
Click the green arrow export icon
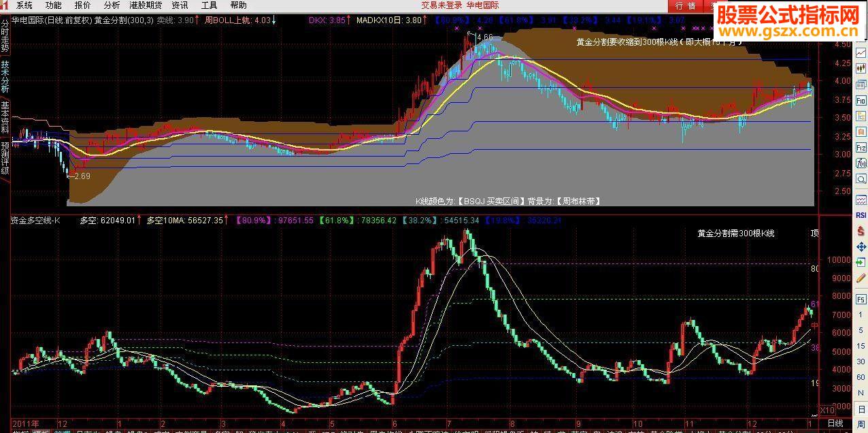[861, 263]
